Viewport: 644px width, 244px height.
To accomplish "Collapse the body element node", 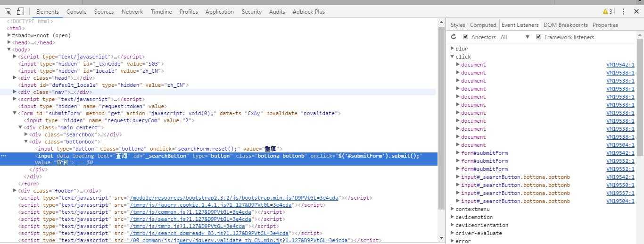I will [x=9, y=50].
